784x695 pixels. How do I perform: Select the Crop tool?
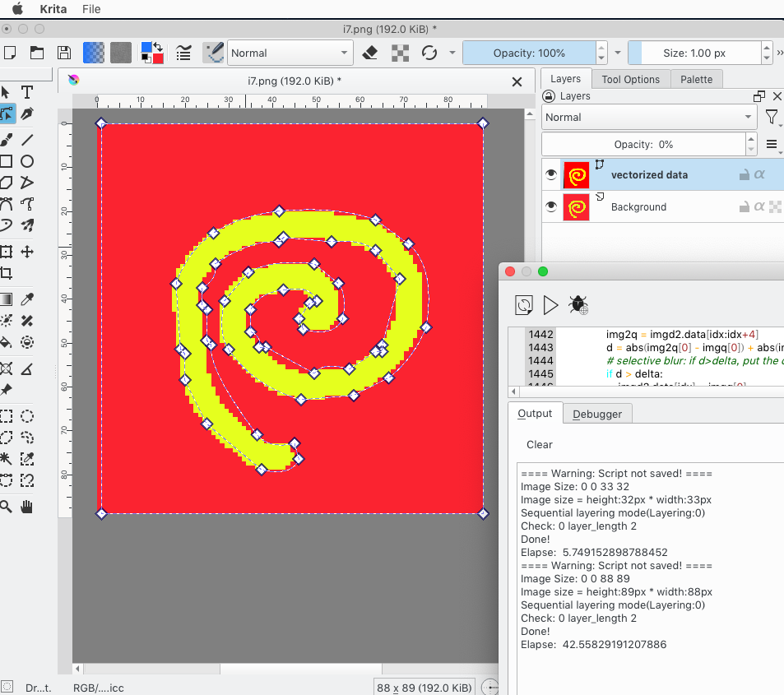[7, 274]
